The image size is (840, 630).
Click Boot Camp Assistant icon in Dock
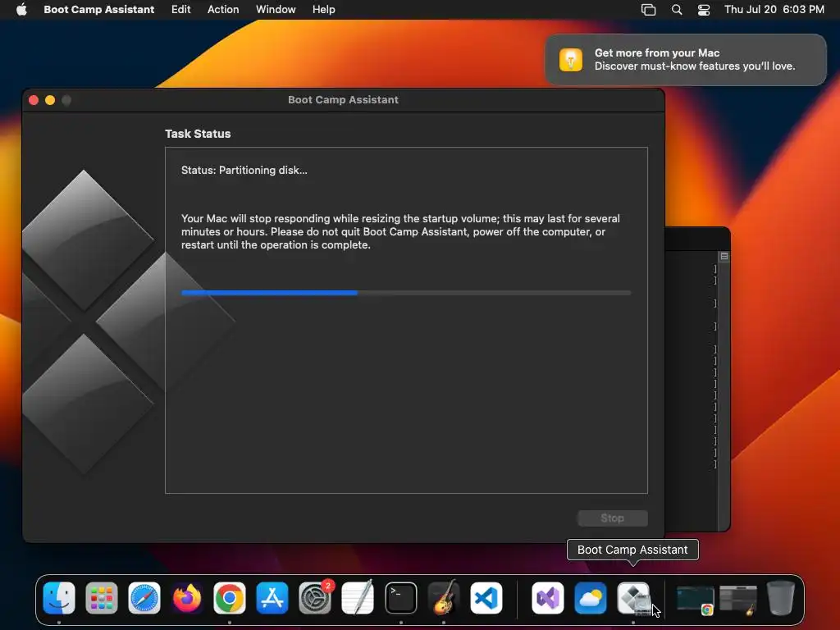pyautogui.click(x=633, y=598)
